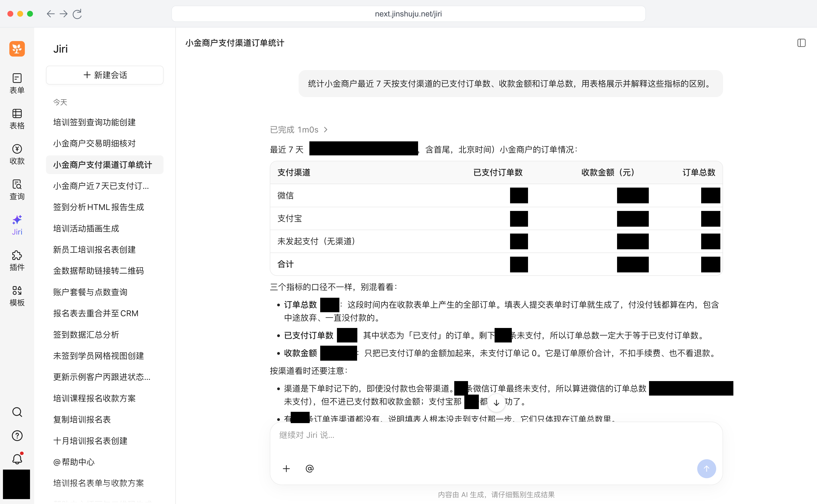817x504 pixels.
Task: Open conversation 培训活动插画生成
Action: click(105, 228)
